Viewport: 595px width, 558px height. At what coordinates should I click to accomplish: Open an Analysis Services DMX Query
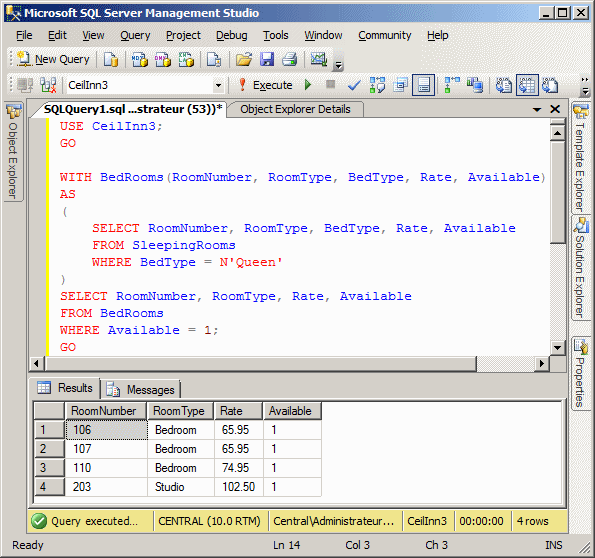tap(163, 59)
